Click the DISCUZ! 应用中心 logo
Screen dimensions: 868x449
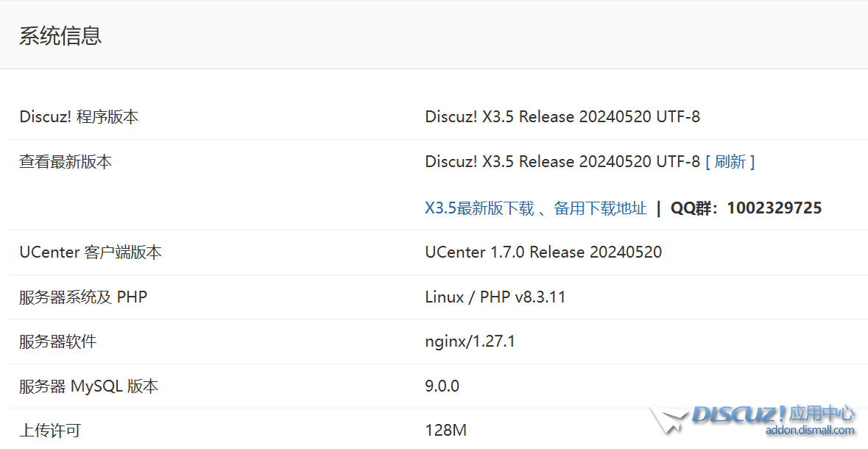point(773,414)
